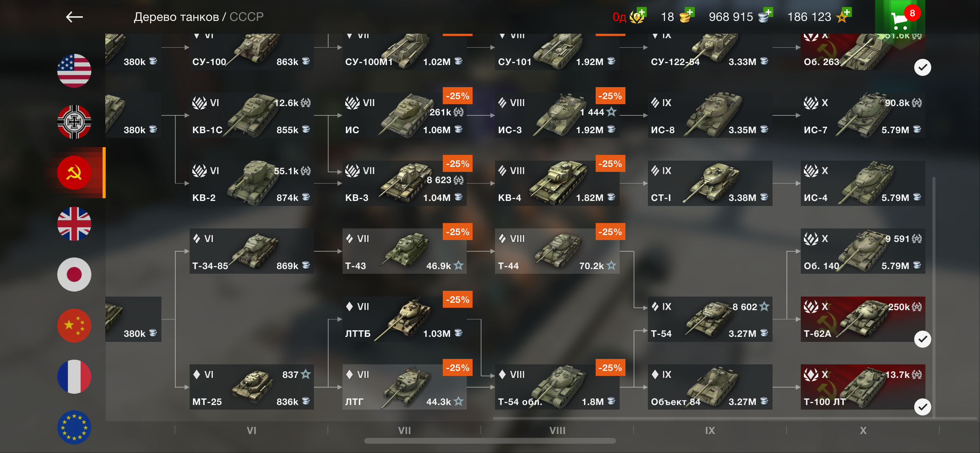This screenshot has width=980, height=453.
Task: Jump to tier VIII column label
Action: 557,431
